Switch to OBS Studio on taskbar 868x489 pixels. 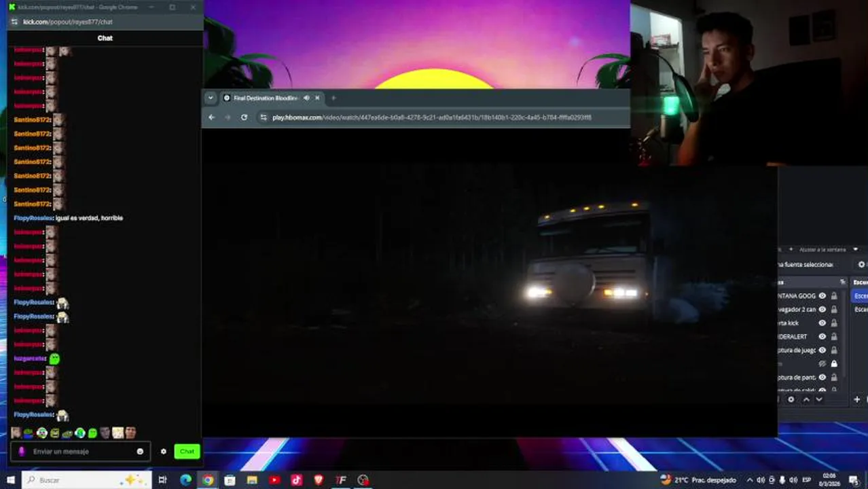coord(363,480)
